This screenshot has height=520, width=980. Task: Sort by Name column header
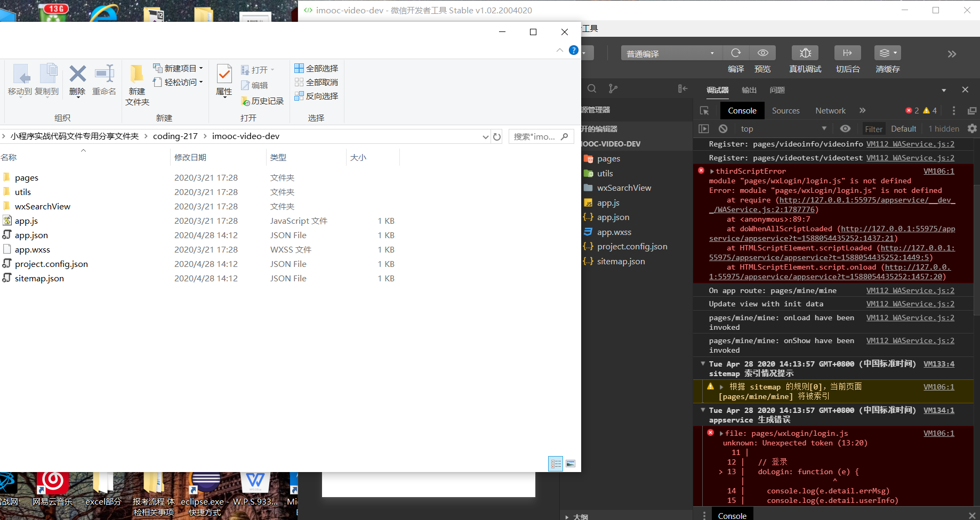tap(9, 158)
